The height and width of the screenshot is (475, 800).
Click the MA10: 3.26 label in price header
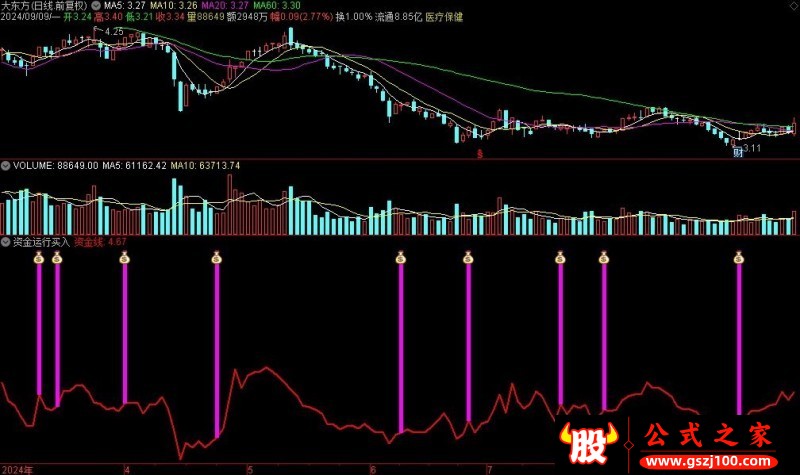point(173,6)
